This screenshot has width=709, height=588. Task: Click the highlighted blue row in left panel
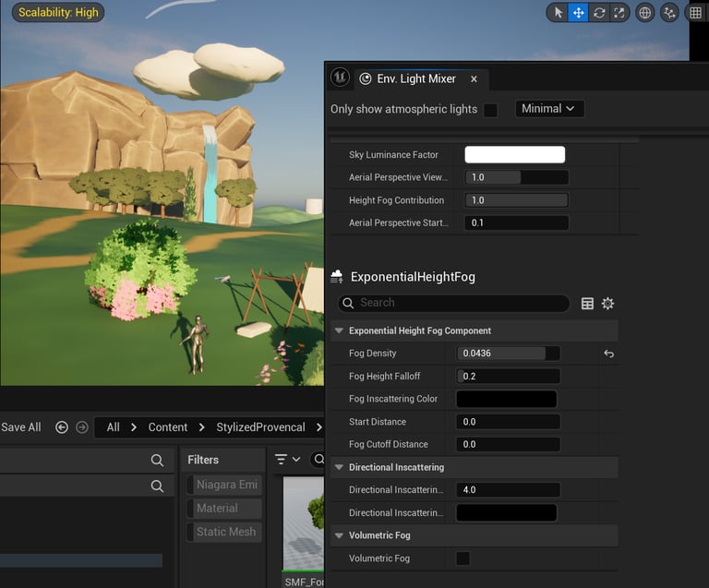(x=81, y=560)
